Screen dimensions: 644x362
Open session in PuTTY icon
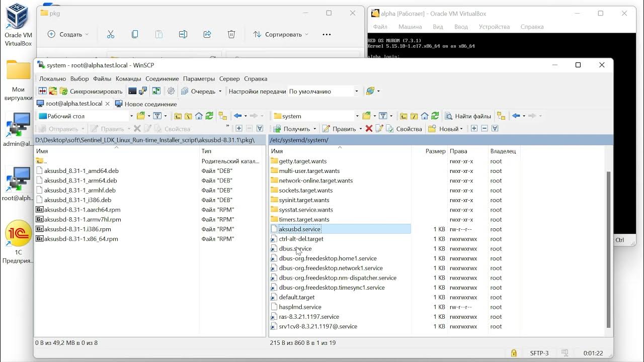pos(143,91)
